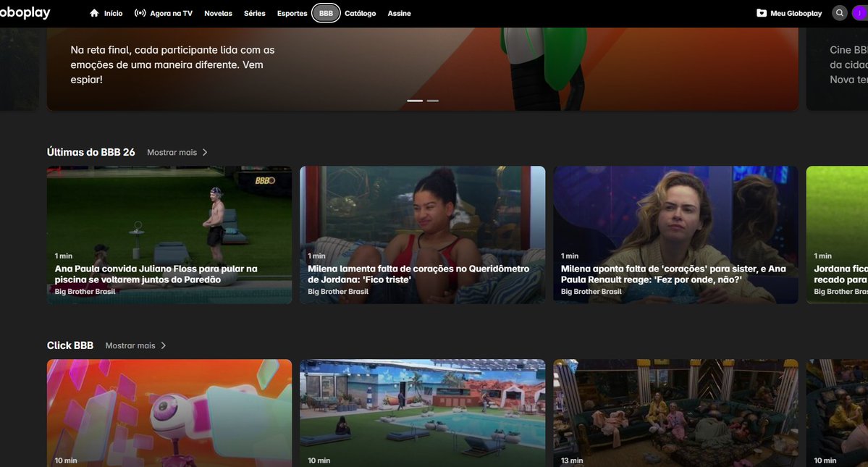Go to the Esportes section

coord(292,13)
